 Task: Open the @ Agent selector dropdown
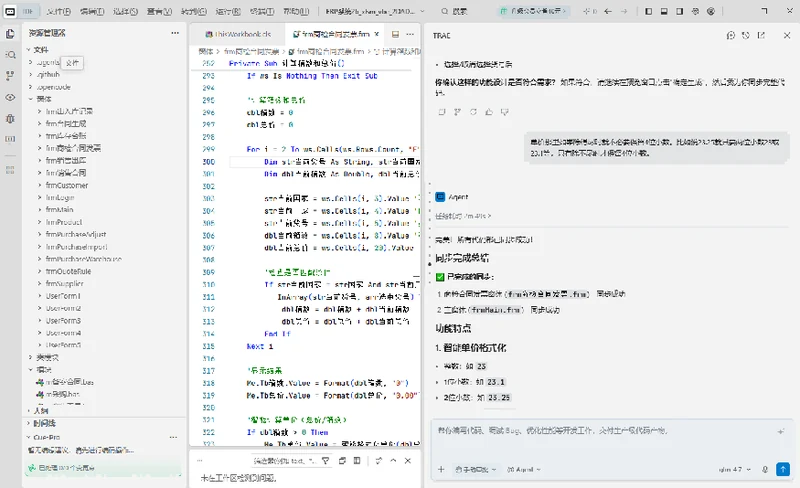click(523, 470)
